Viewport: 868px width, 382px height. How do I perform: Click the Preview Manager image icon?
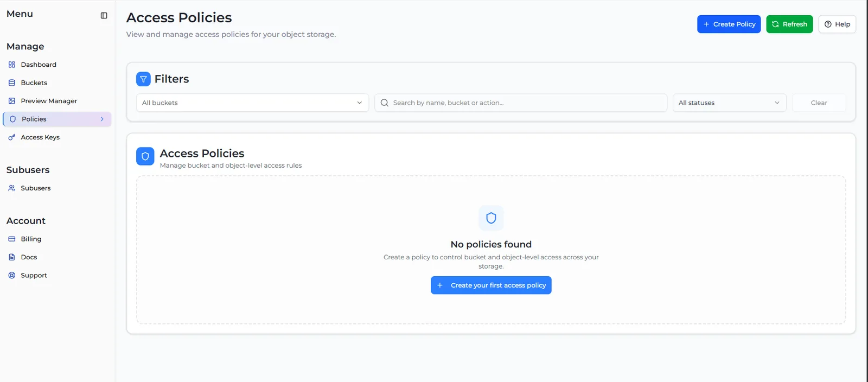(12, 101)
